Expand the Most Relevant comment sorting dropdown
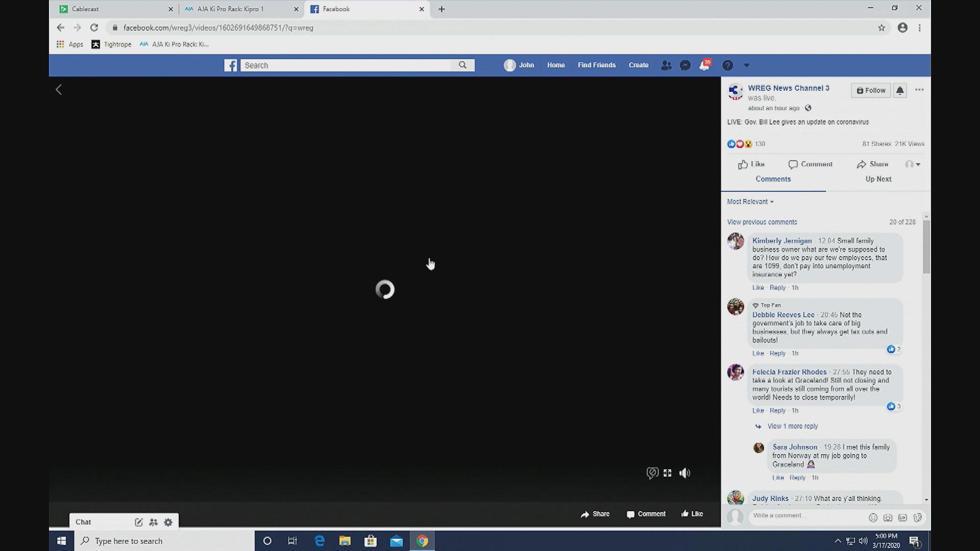 tap(750, 202)
